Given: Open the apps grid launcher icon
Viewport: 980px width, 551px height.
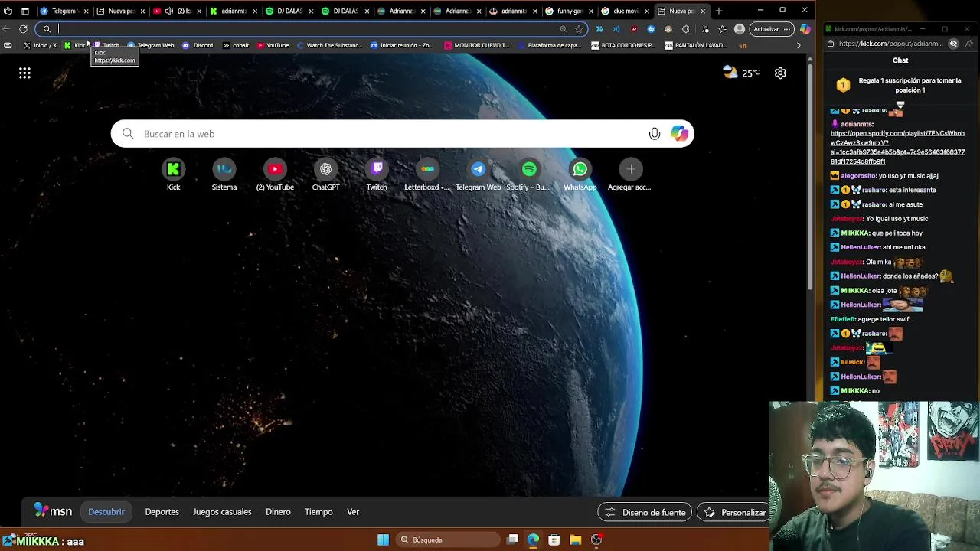Looking at the screenshot, I should [24, 73].
